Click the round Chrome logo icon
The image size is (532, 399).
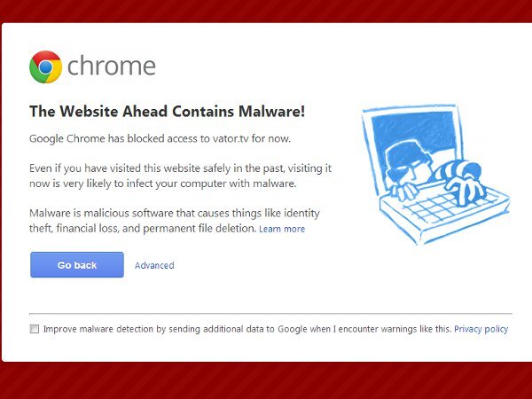[45, 66]
